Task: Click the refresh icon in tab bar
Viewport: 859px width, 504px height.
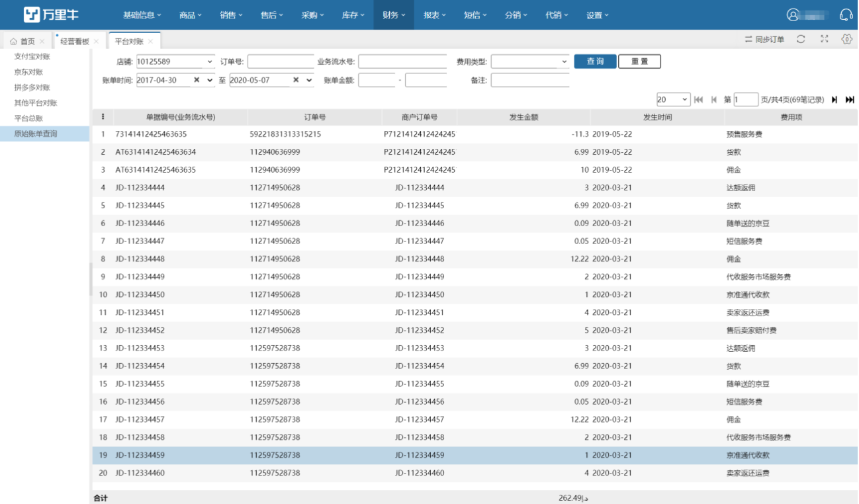Action: pyautogui.click(x=801, y=39)
